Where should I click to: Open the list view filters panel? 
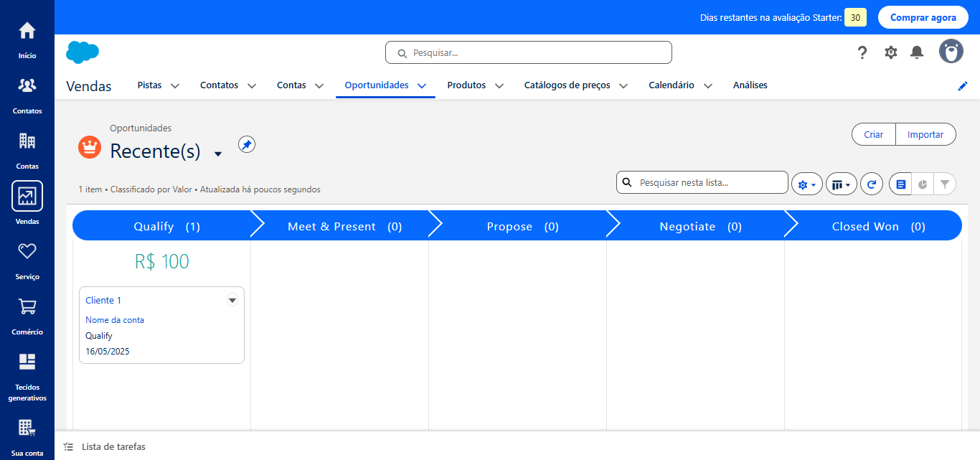(945, 184)
